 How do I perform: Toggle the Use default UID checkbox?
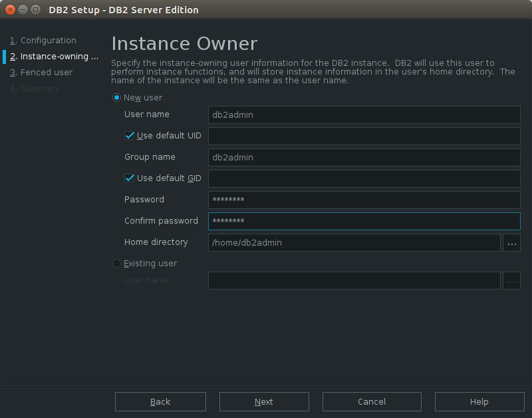click(129, 136)
